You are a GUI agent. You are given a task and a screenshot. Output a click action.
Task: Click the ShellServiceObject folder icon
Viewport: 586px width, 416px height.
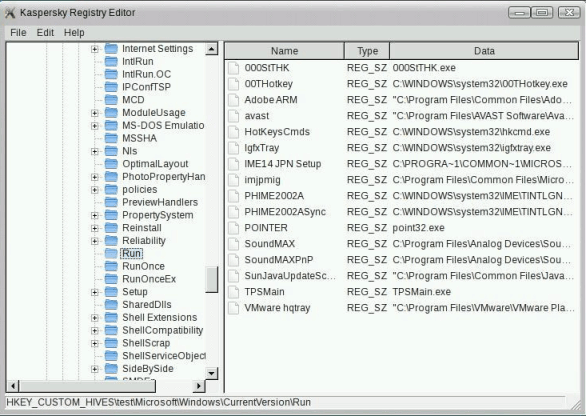111,356
